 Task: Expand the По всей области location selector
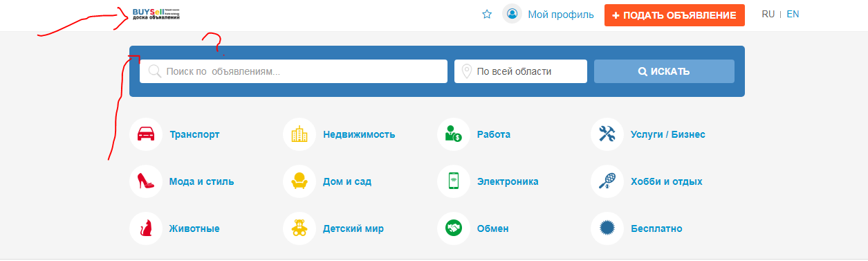coord(521,71)
